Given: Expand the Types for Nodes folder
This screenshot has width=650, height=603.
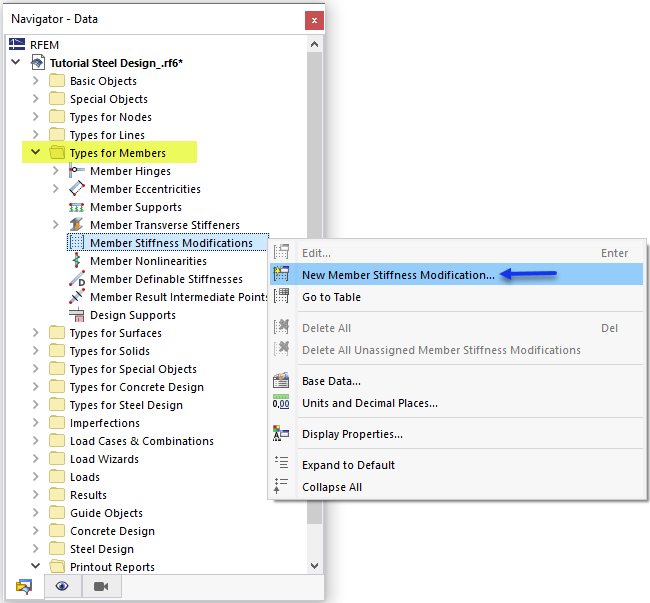Looking at the screenshot, I should click(x=36, y=116).
